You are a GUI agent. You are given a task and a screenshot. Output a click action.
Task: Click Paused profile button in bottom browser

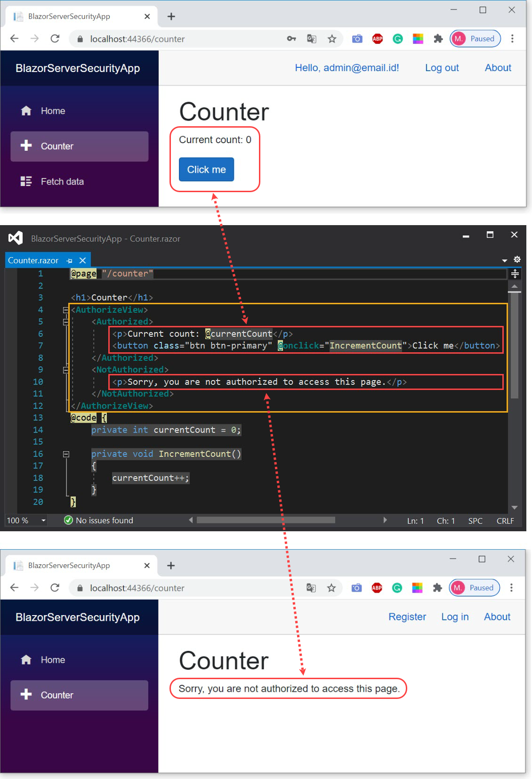tap(475, 588)
